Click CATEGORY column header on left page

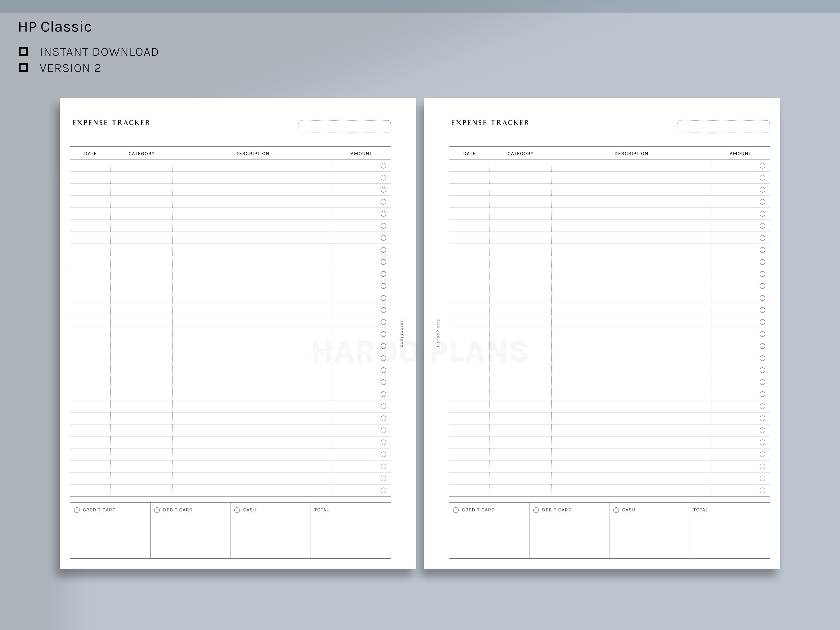tap(142, 153)
